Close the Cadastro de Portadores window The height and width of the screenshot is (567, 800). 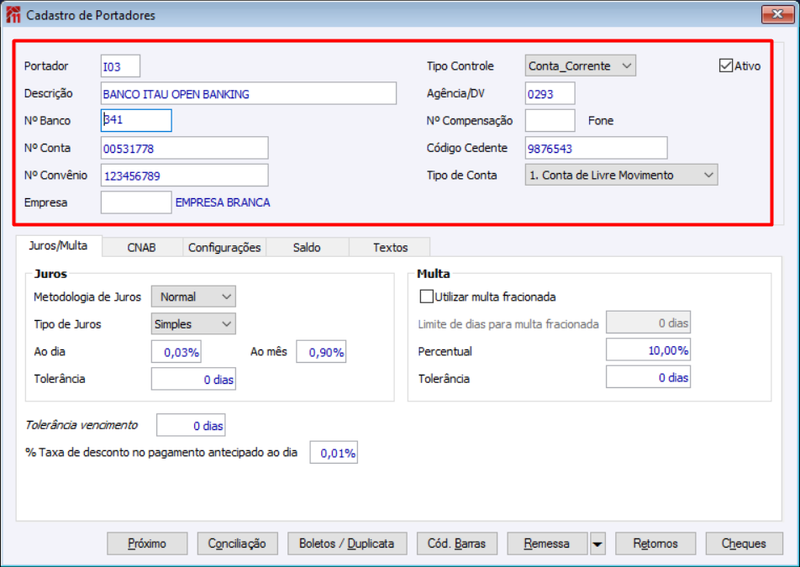coord(777,14)
